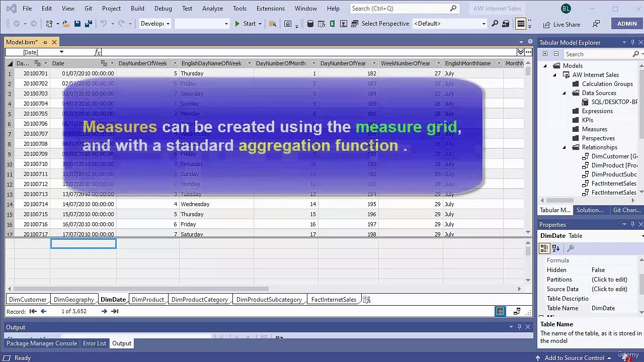Expand the formula bar with double chevron
This screenshot has height=362, width=644.
click(x=521, y=52)
